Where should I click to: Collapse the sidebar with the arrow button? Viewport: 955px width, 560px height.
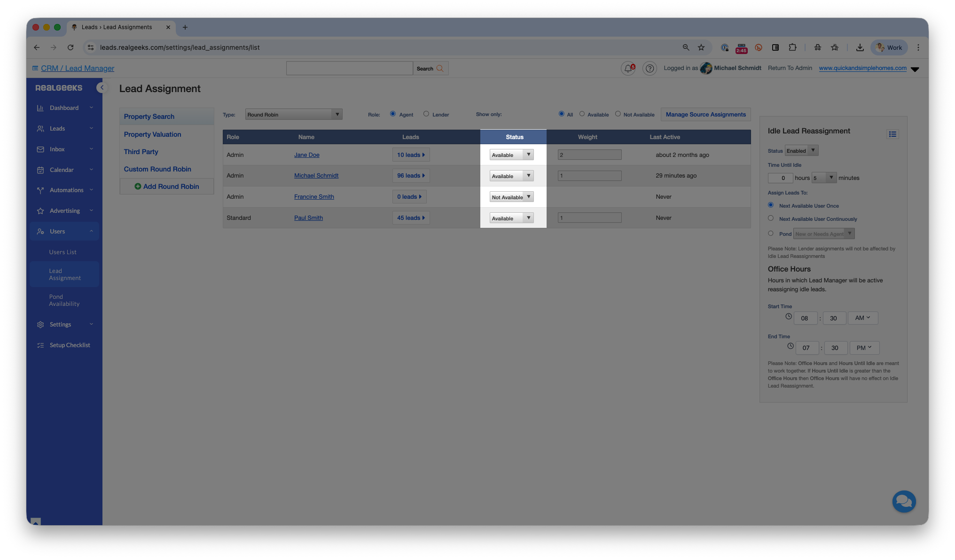(102, 88)
